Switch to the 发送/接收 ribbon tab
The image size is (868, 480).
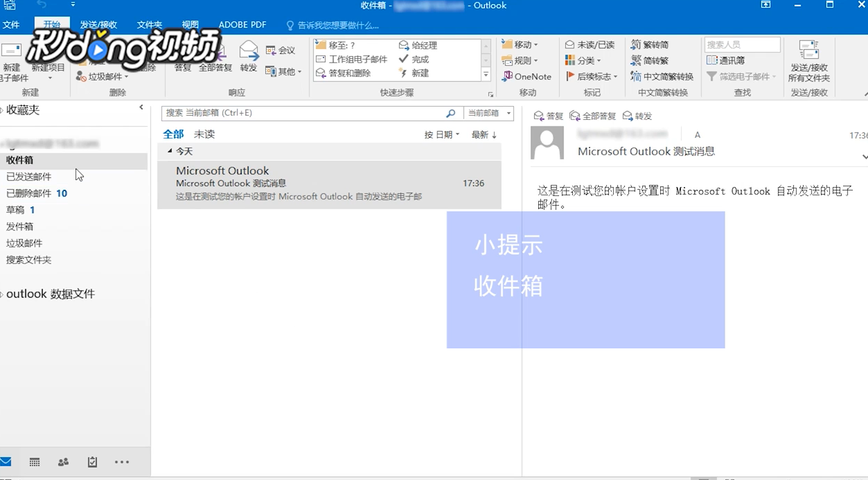click(98, 25)
